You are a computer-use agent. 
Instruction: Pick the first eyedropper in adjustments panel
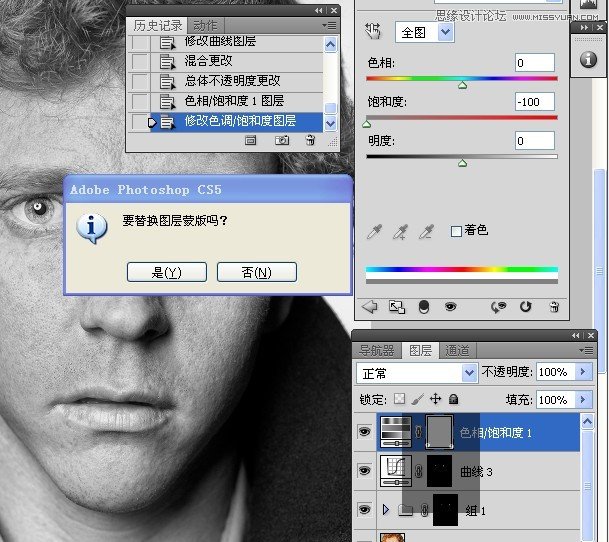coord(374,232)
